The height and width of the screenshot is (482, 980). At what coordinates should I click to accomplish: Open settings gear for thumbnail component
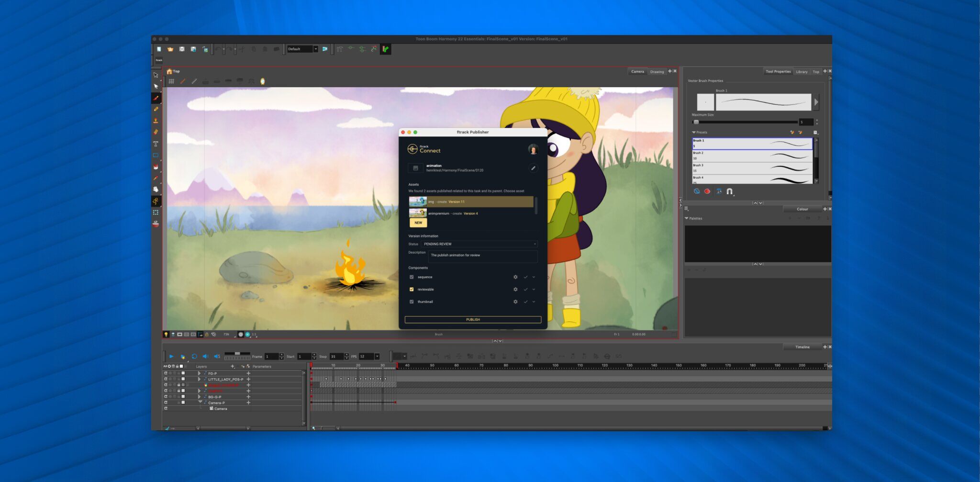click(515, 302)
